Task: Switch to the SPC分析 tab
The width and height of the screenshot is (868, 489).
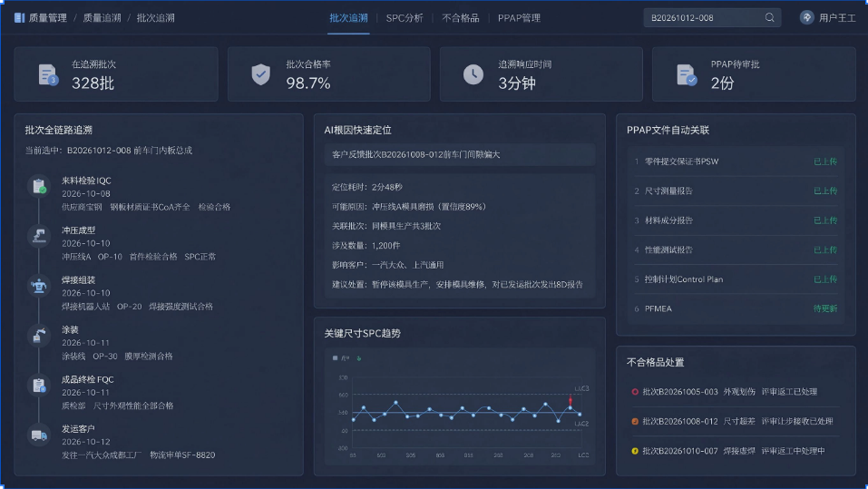Action: [405, 18]
